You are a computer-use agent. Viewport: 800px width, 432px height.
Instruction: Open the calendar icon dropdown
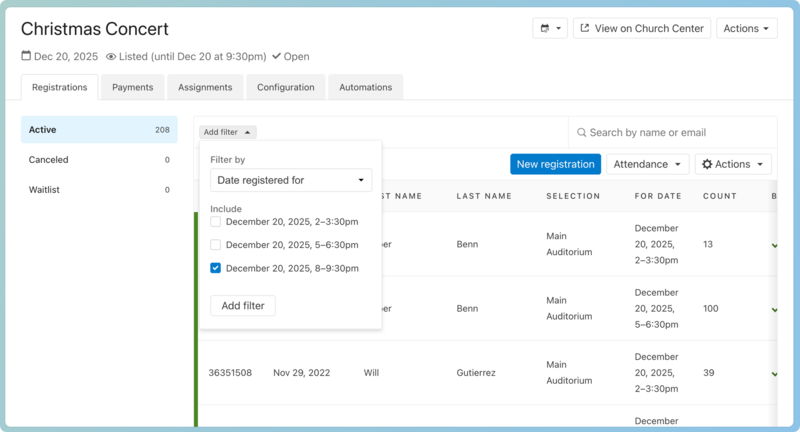point(549,29)
